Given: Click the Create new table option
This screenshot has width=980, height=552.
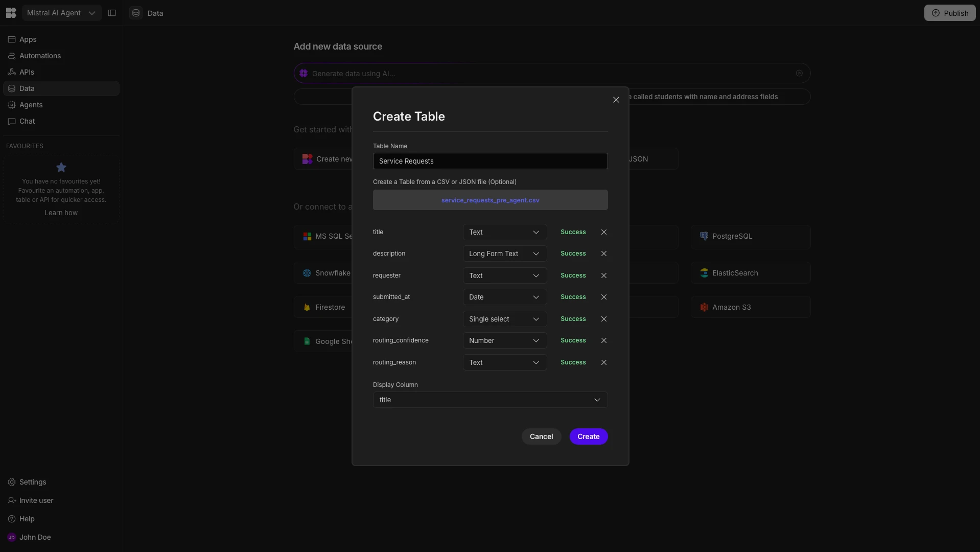Looking at the screenshot, I should (x=323, y=159).
